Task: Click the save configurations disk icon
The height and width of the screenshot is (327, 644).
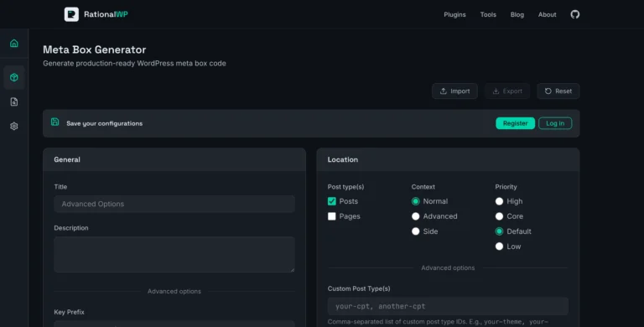Action: click(x=55, y=122)
